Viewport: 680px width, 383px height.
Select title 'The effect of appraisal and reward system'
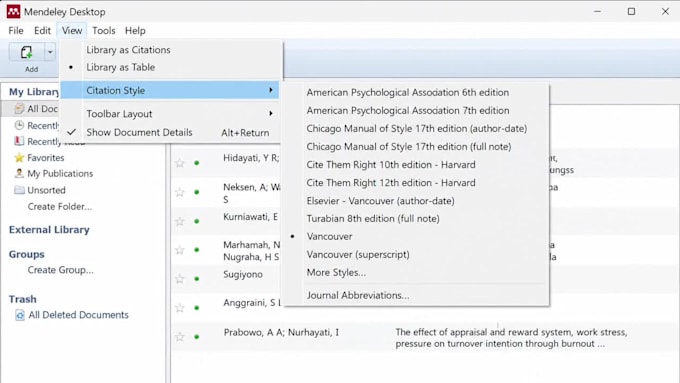[x=511, y=338]
